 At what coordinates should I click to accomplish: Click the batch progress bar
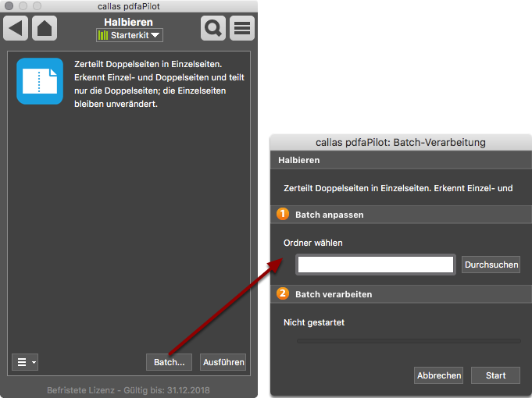tap(409, 341)
